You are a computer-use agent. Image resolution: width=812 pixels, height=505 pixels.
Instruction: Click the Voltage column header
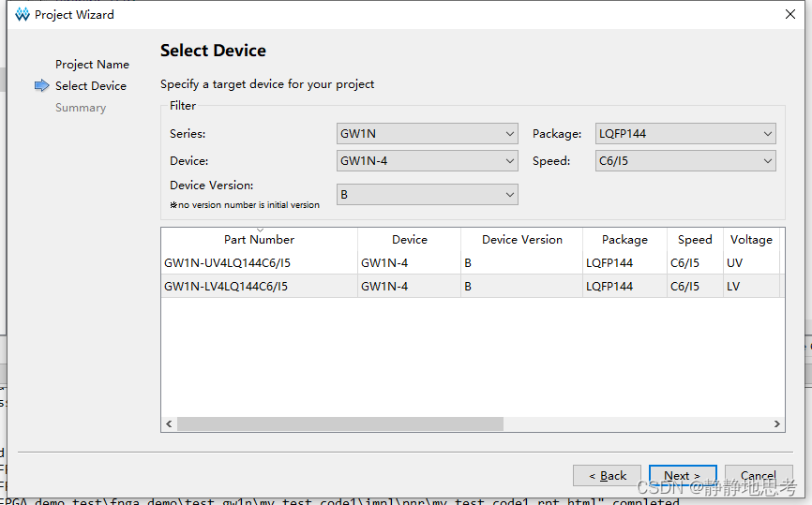pos(751,240)
